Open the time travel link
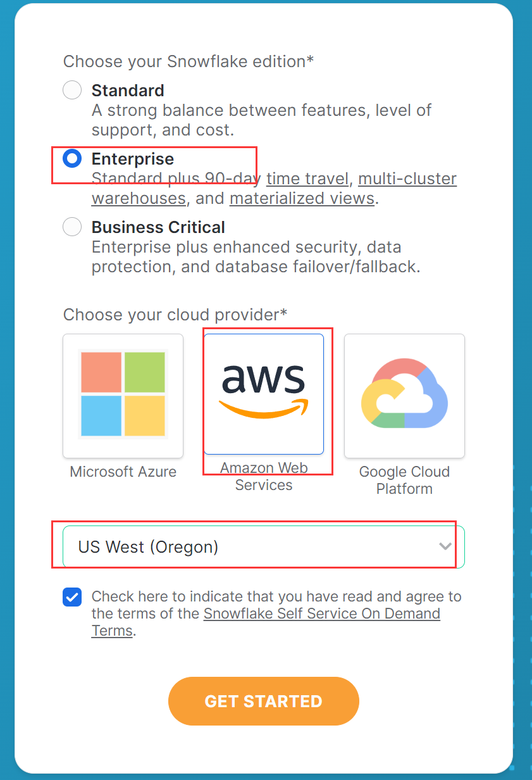This screenshot has width=532, height=780. tap(307, 179)
